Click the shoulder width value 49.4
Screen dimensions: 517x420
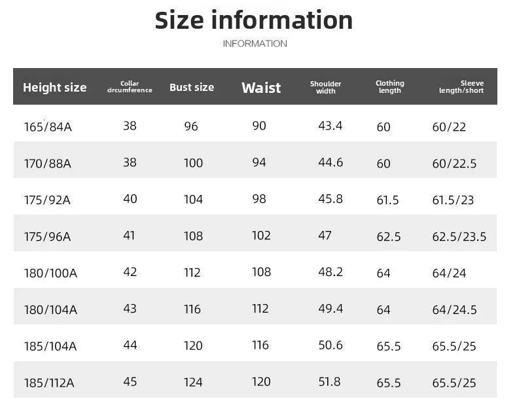[330, 308]
